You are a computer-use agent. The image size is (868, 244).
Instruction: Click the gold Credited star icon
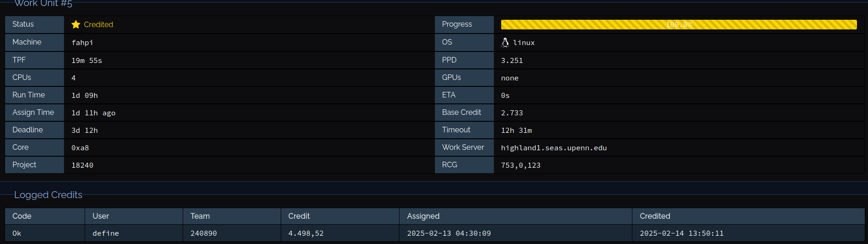[76, 24]
